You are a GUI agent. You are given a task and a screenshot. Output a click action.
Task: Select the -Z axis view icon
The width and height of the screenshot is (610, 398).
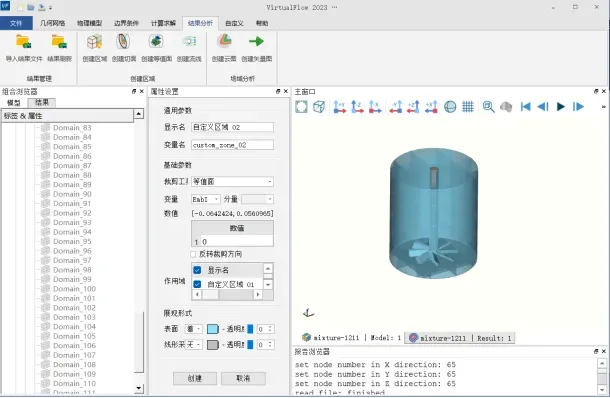pyautogui.click(x=357, y=107)
